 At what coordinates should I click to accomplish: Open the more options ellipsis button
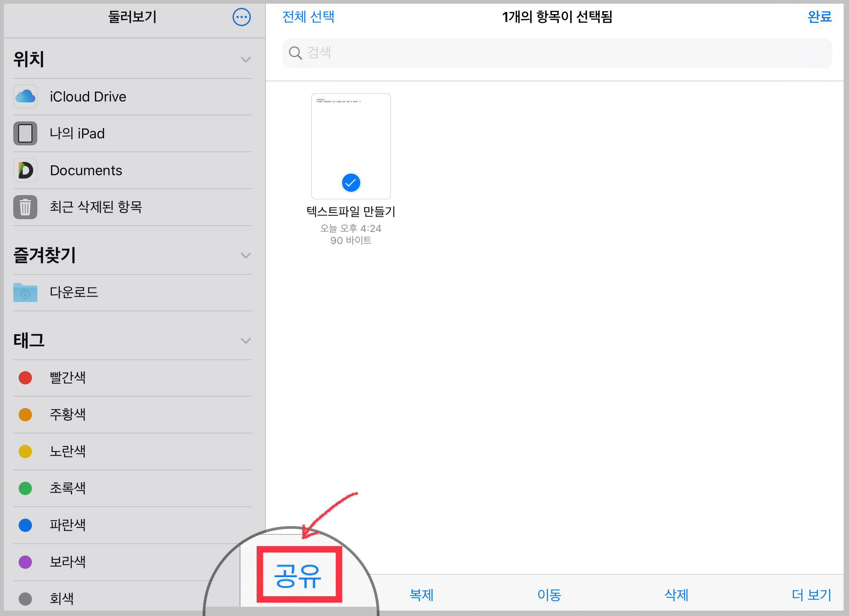241,17
